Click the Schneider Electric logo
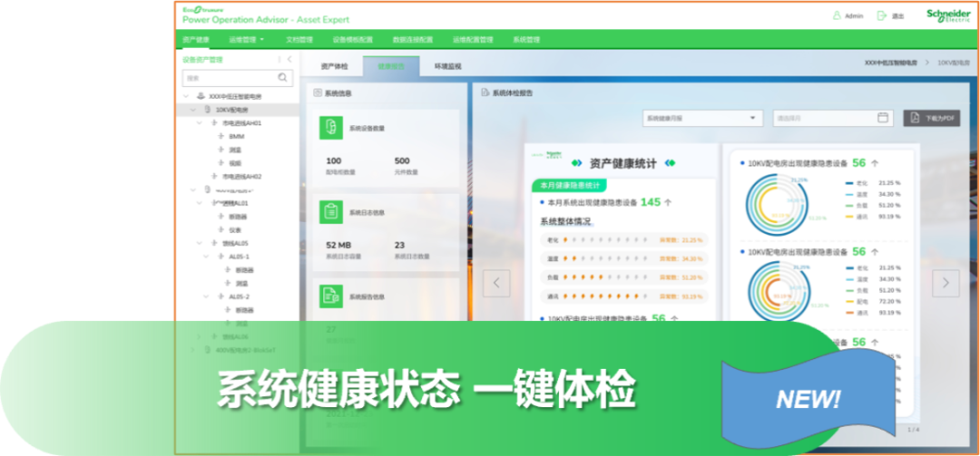980x456 pixels. [x=948, y=15]
